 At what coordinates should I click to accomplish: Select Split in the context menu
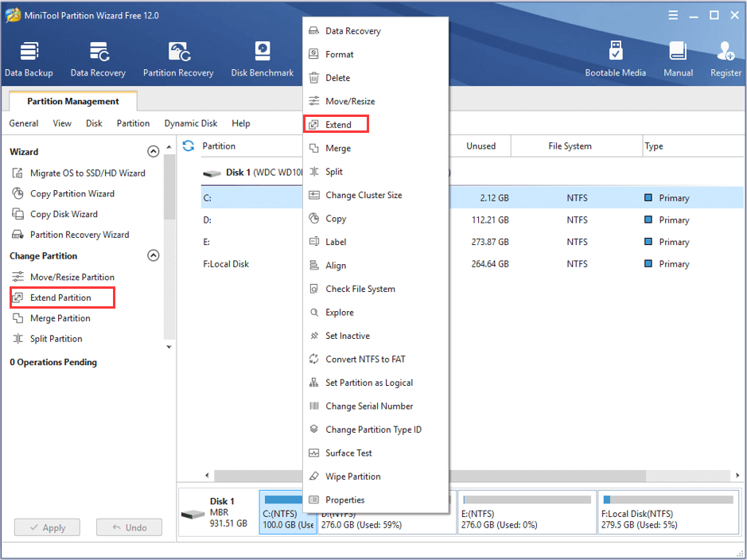click(375, 172)
